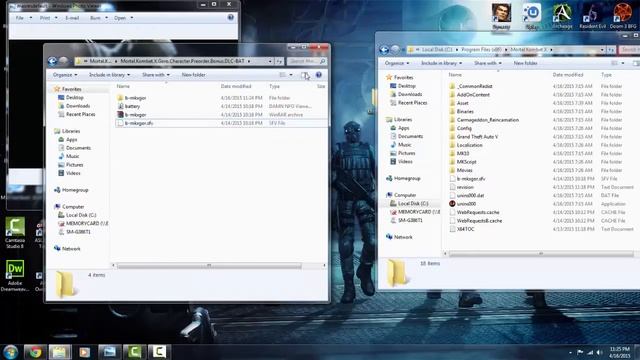Click Windows Explorer taskbar icon

tap(60, 352)
